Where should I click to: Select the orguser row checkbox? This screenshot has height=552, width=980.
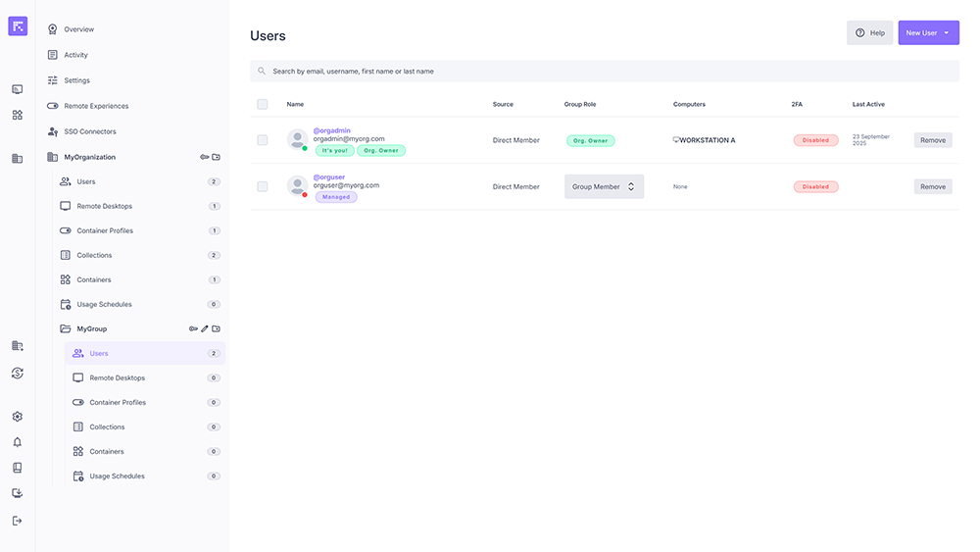tap(262, 186)
